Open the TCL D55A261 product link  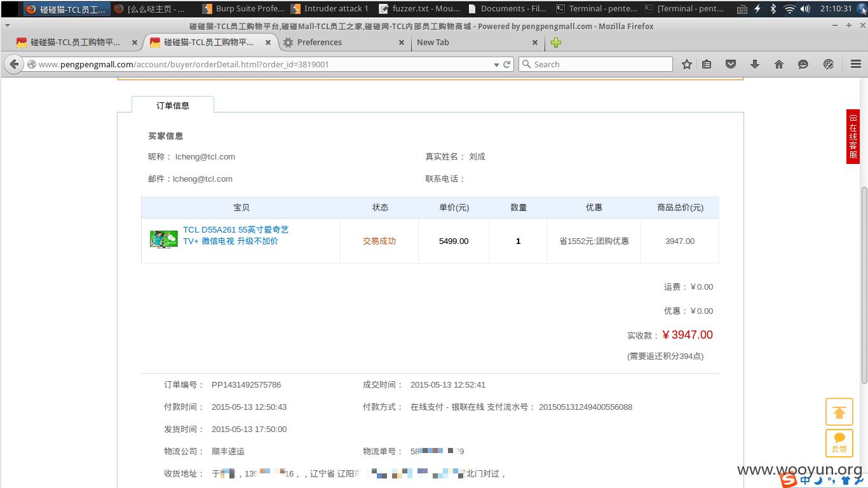[236, 235]
